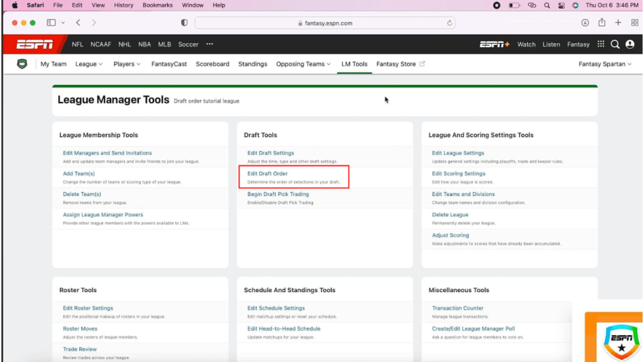Open the NCAAF section
This screenshot has width=644, height=362.
101,45
